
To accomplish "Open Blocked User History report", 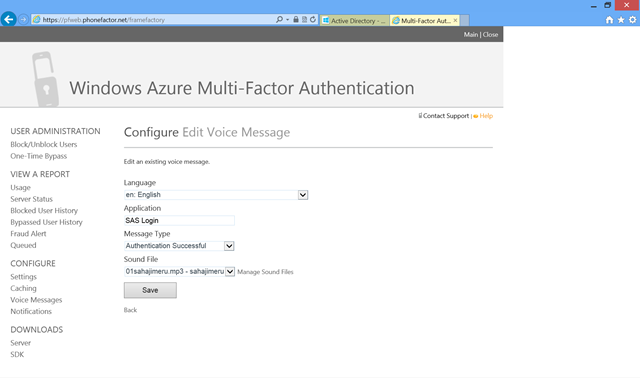I will click(44, 211).
